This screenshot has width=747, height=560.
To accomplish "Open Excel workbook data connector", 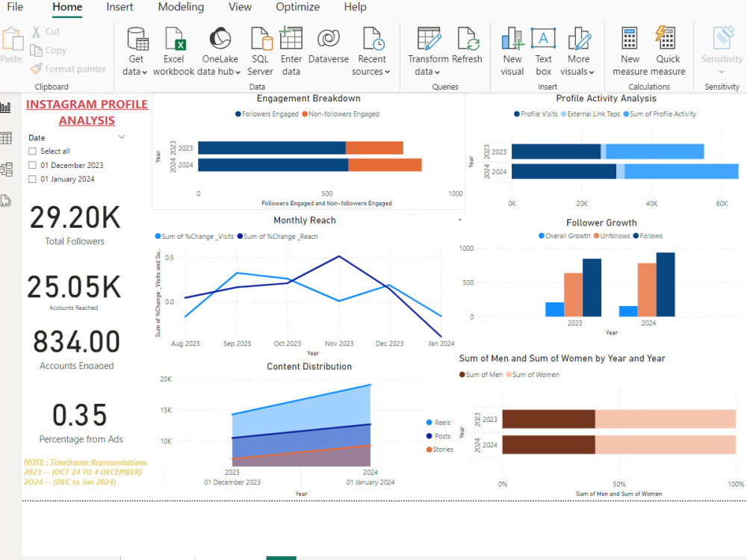I will [174, 49].
